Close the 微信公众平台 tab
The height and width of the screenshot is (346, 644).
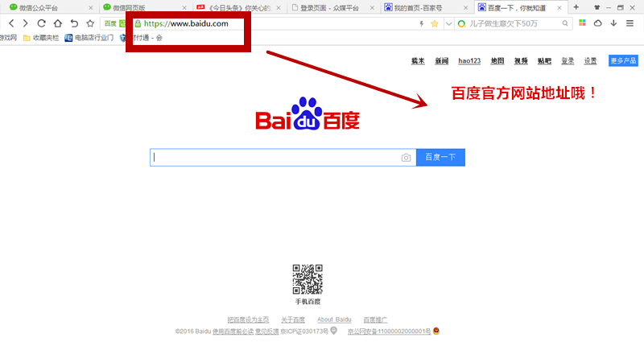point(91,8)
